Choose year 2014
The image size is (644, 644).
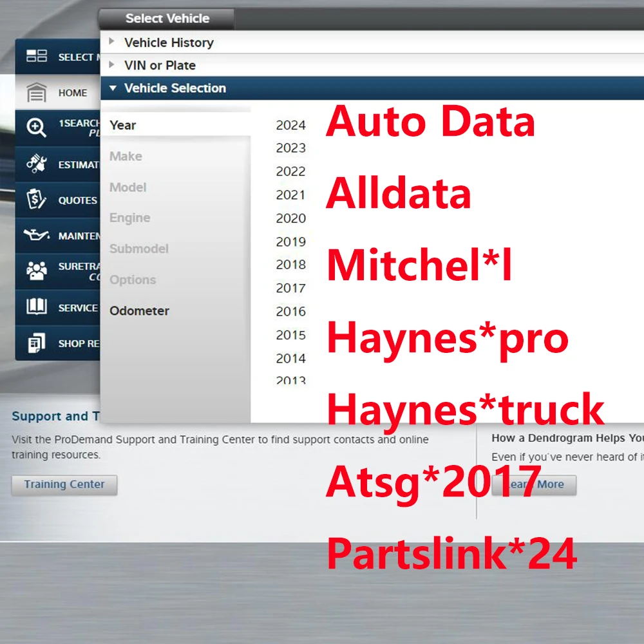[x=291, y=358]
